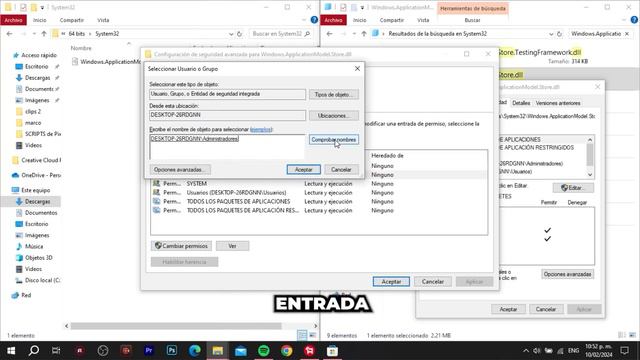The height and width of the screenshot is (360, 640).
Task: Clear the search box in right Explorer
Action: click(x=627, y=34)
